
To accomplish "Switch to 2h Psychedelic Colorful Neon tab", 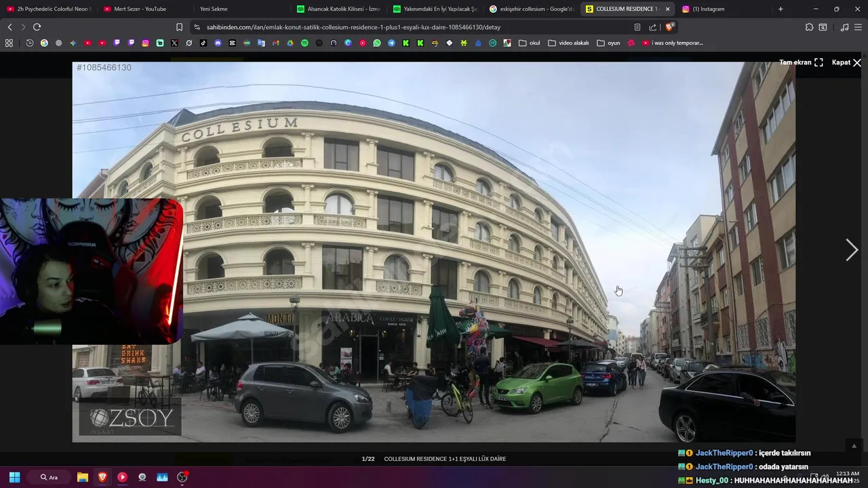I will pyautogui.click(x=50, y=9).
